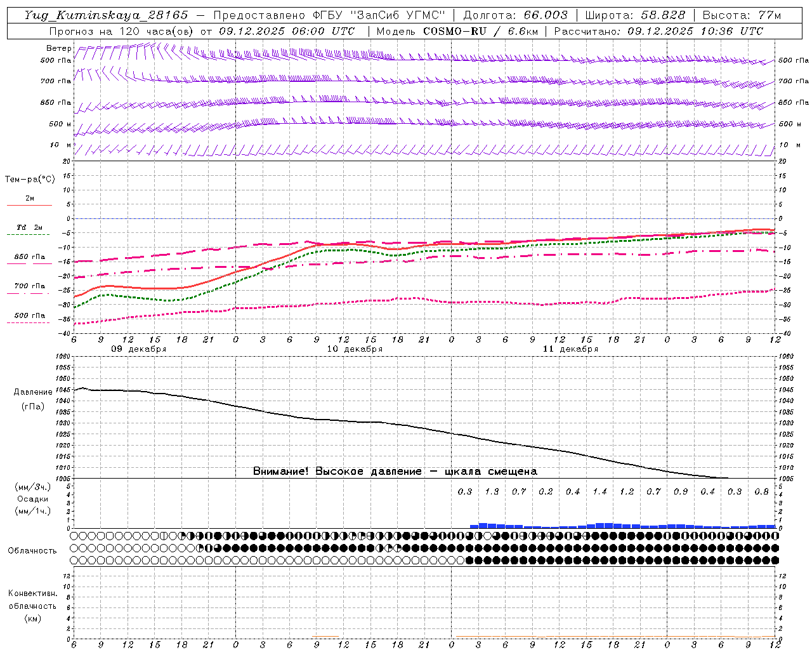Click the 1.2 precipitation value
Screen dimensions: 812x650
coord(627,491)
